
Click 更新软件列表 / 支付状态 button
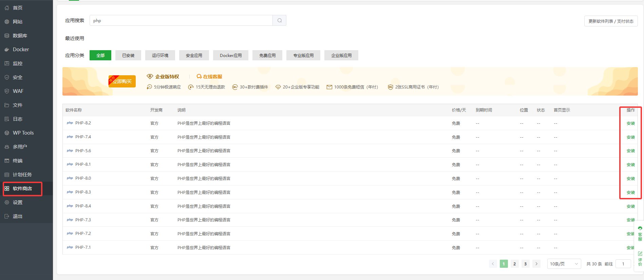click(x=611, y=21)
